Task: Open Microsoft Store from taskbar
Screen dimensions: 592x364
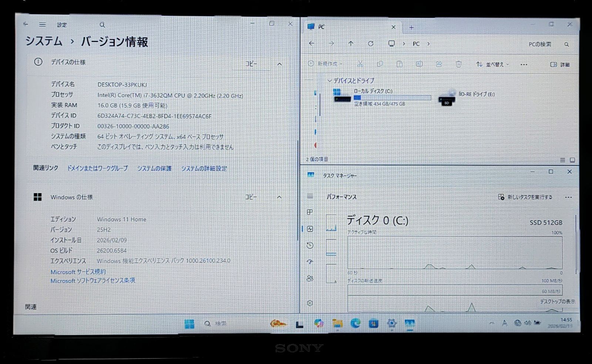Action: (x=373, y=324)
